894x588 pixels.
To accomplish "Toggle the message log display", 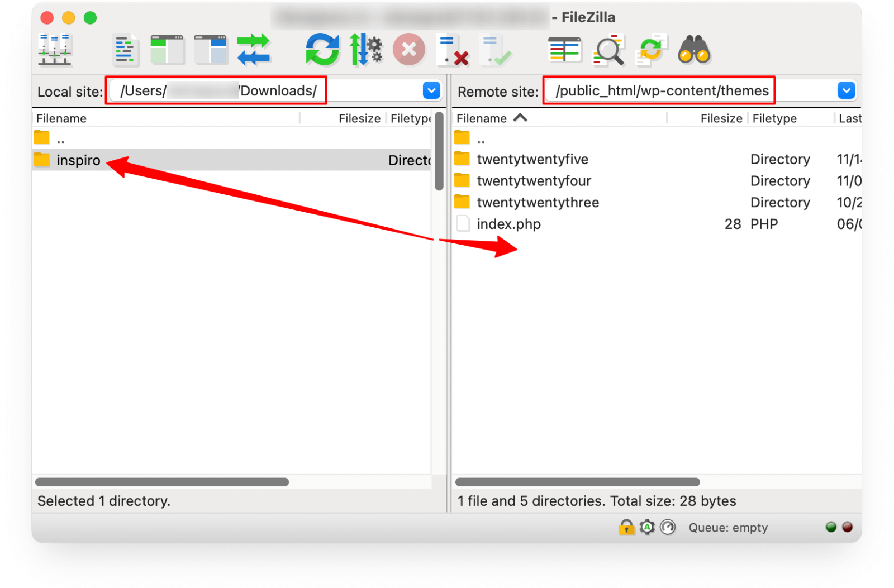I will coord(125,50).
